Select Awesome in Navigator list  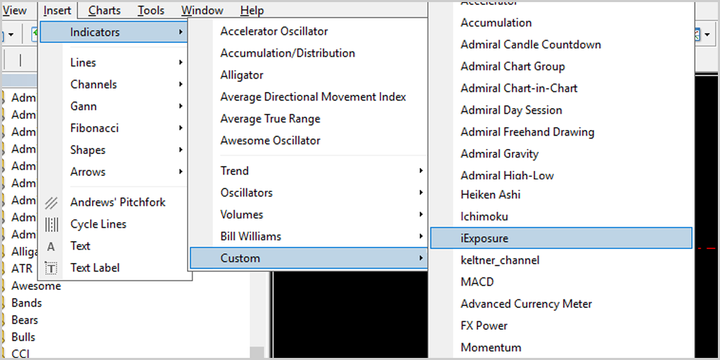tap(36, 286)
